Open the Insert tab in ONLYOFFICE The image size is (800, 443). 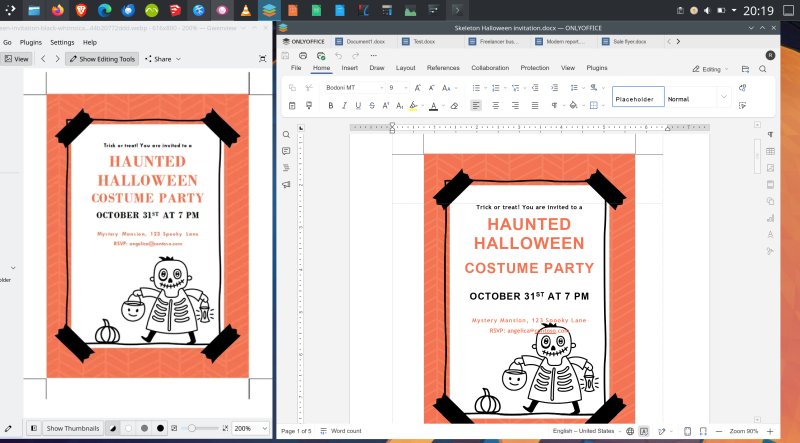coord(349,68)
